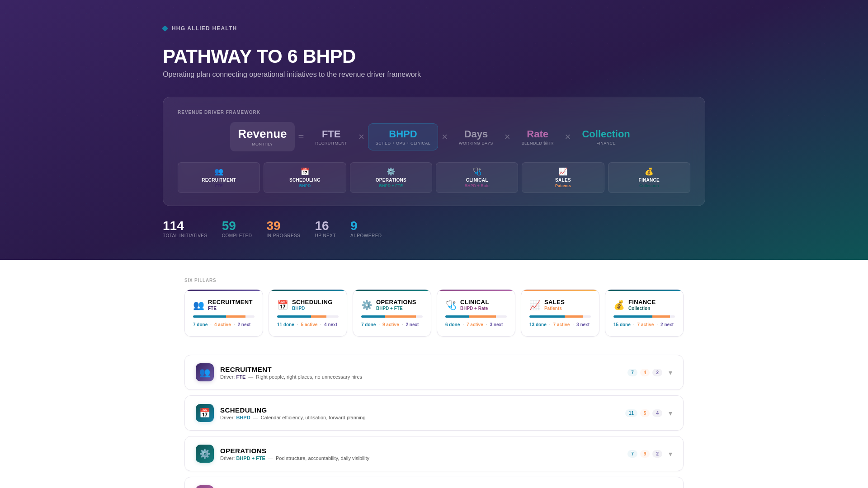
Task: Click gear icon on Operations pillar card
Action: click(x=367, y=305)
